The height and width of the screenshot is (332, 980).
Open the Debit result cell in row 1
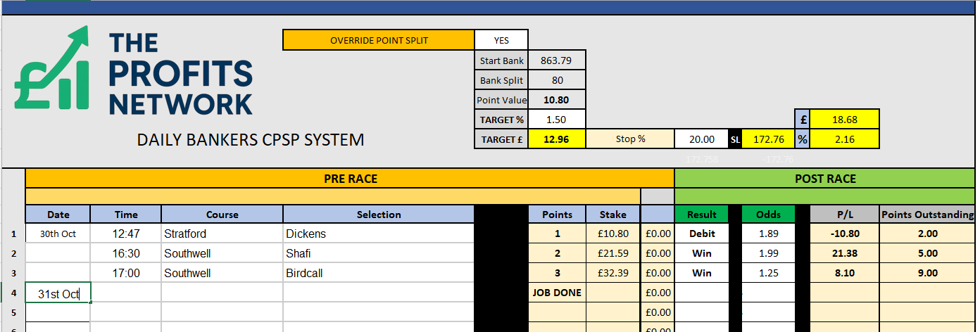701,234
